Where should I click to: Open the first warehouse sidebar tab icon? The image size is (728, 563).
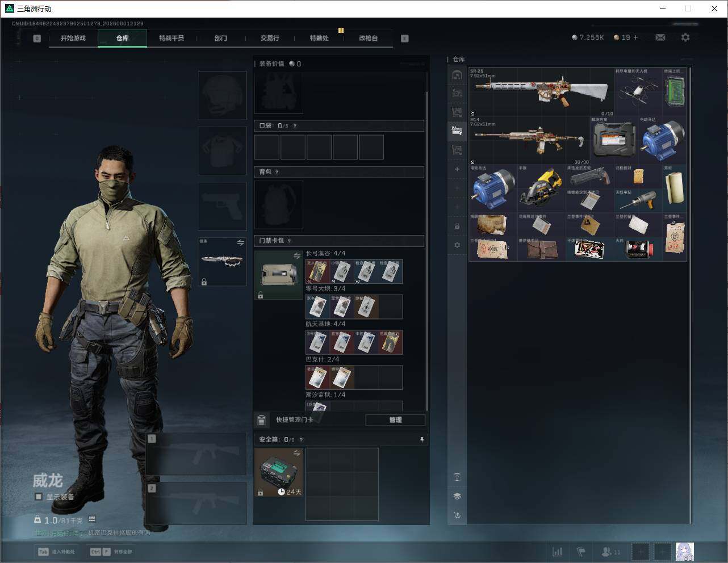tap(457, 75)
